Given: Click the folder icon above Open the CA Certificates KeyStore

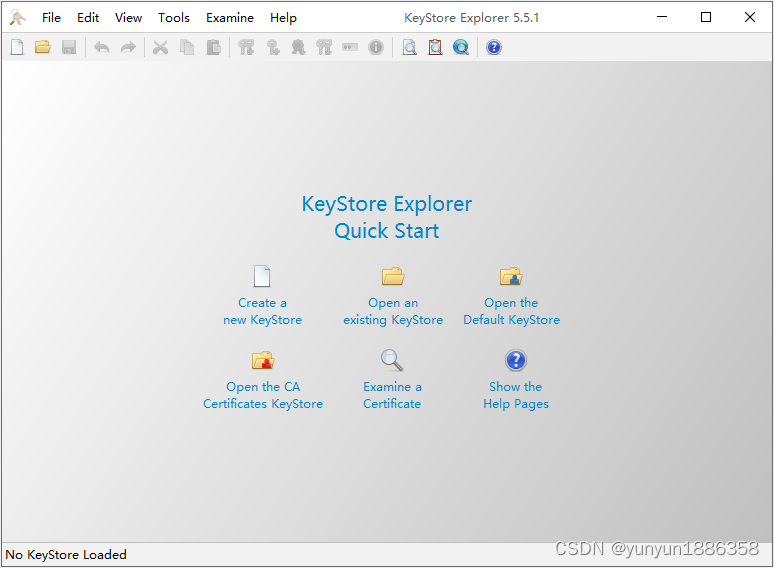Looking at the screenshot, I should 263,360.
